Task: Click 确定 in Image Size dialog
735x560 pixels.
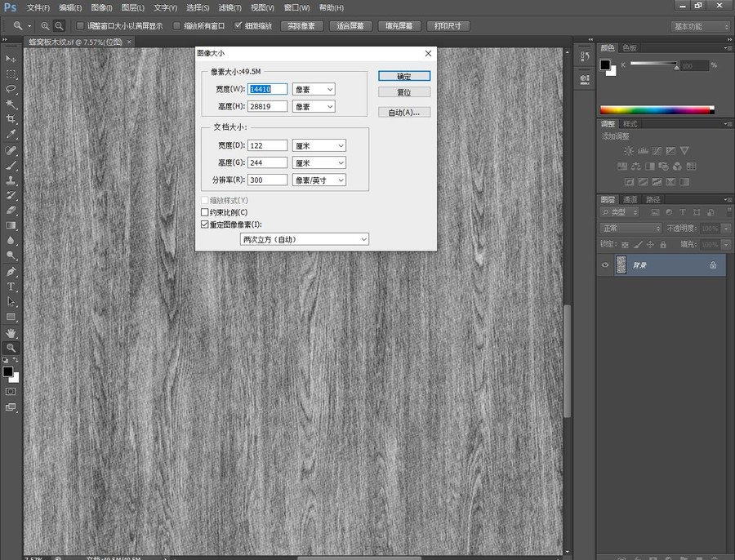Action: (404, 76)
